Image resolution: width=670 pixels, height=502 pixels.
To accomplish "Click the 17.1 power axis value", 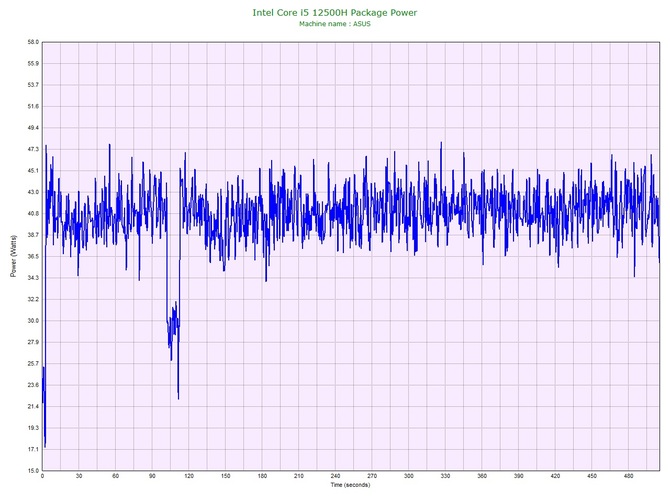I will (33, 449).
